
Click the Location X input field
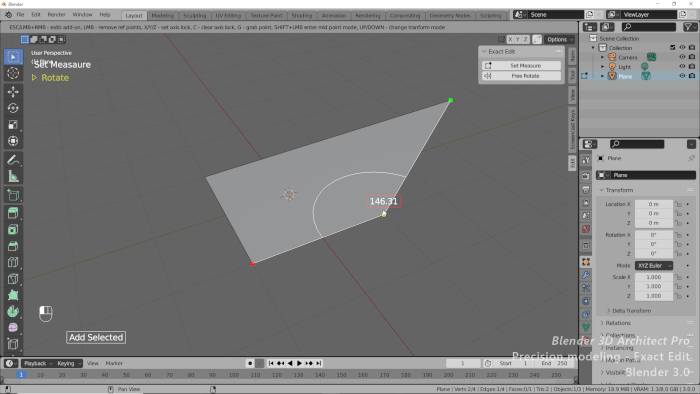(x=654, y=204)
